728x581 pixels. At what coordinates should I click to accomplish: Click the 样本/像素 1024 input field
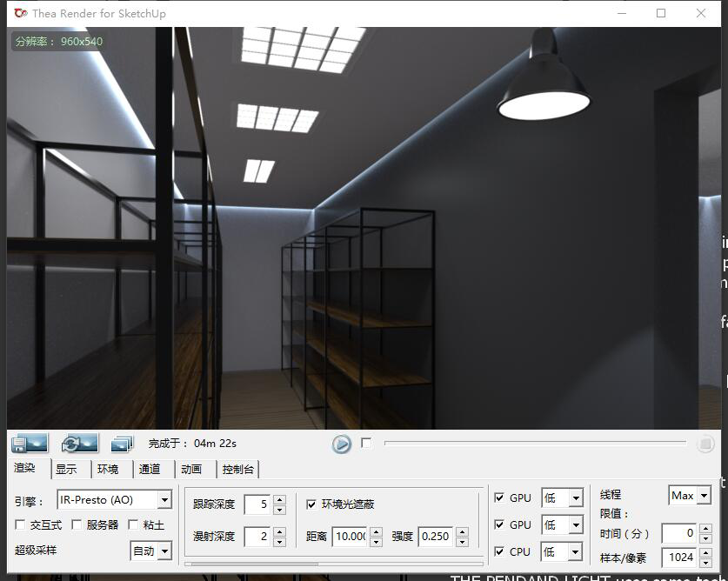680,558
